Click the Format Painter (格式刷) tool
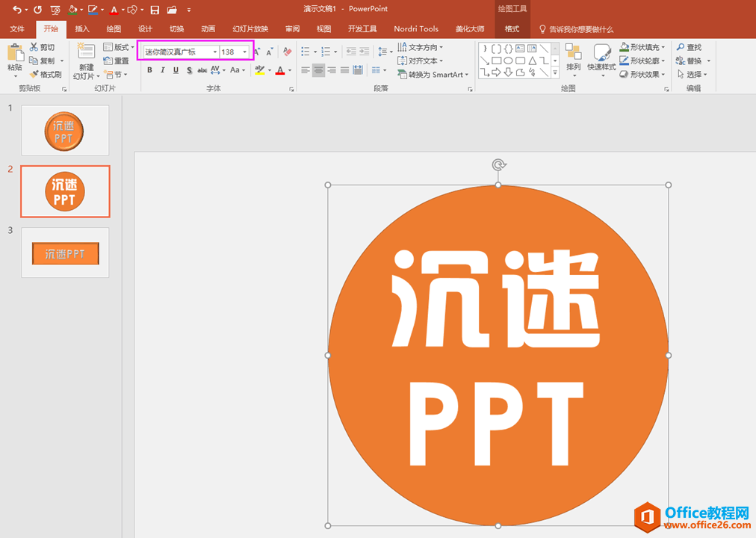The width and height of the screenshot is (756, 538). point(45,74)
